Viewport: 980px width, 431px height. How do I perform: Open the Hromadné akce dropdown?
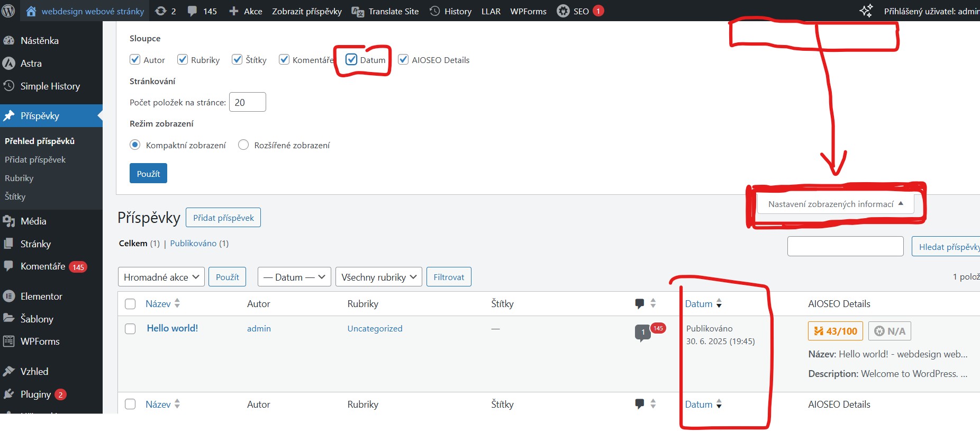pyautogui.click(x=161, y=277)
